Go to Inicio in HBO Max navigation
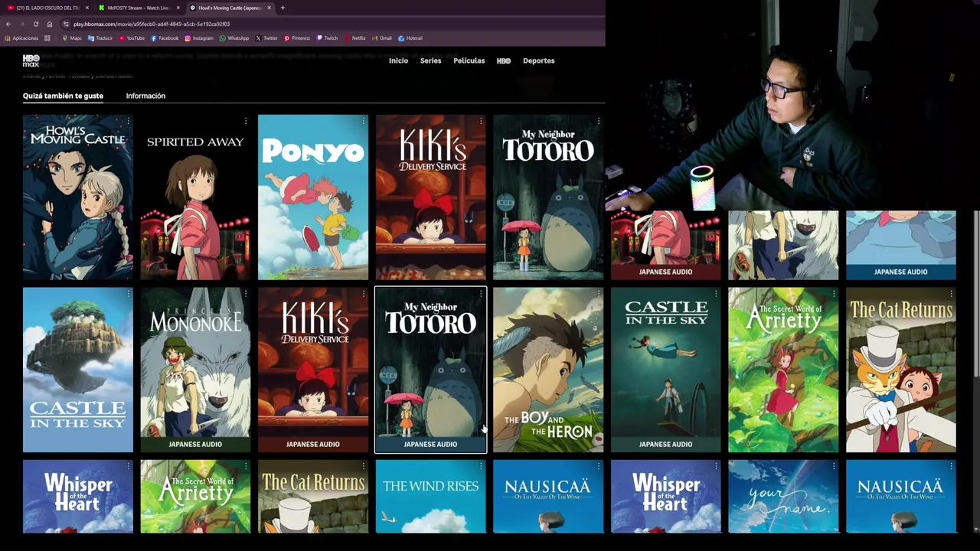This screenshot has height=551, width=980. (398, 60)
